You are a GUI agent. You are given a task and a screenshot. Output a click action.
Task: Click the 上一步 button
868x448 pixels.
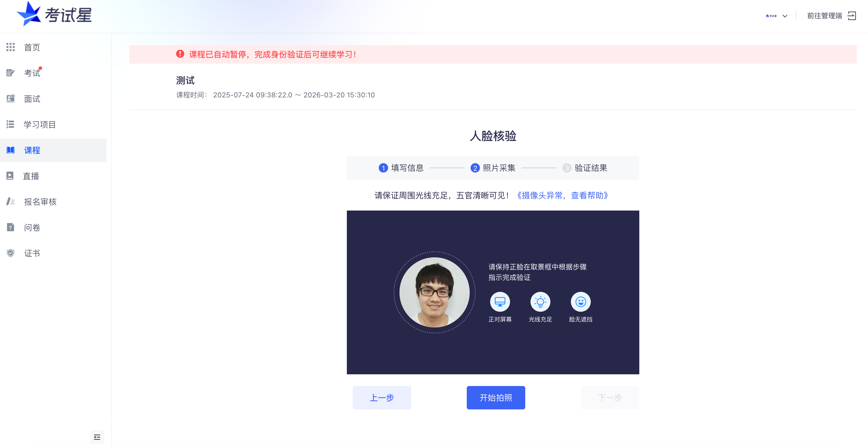tap(382, 398)
